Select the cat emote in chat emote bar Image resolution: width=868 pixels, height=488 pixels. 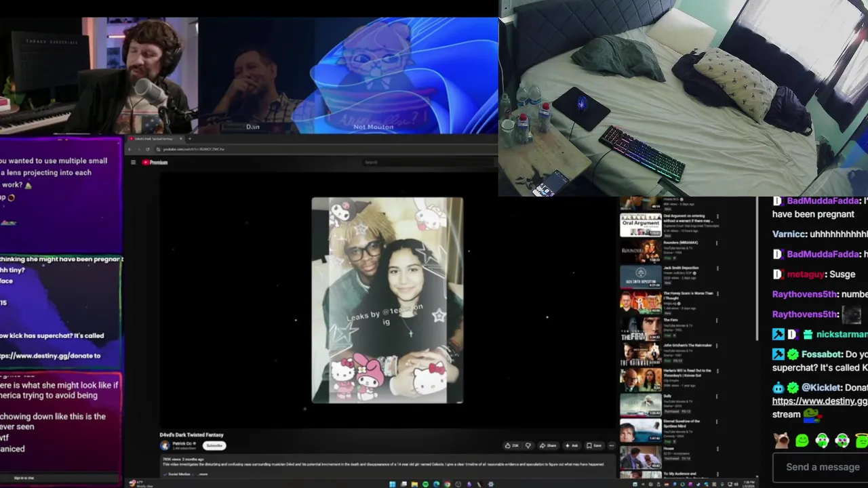tap(782, 441)
